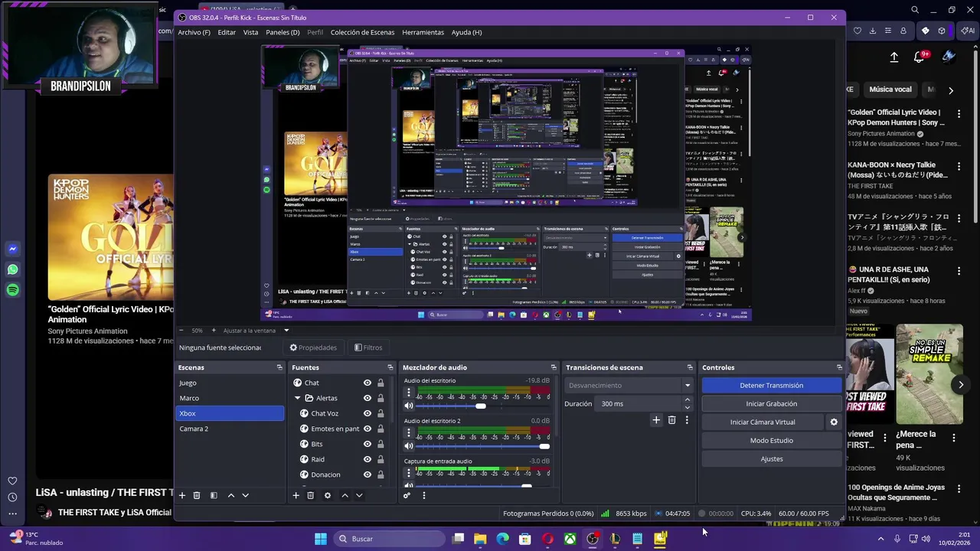Undock the Fuentes panel
Screen dimensions: 980x551
(390, 367)
